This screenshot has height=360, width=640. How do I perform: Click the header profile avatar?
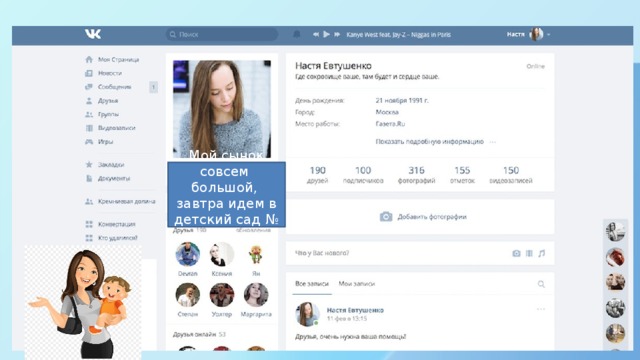click(x=536, y=35)
